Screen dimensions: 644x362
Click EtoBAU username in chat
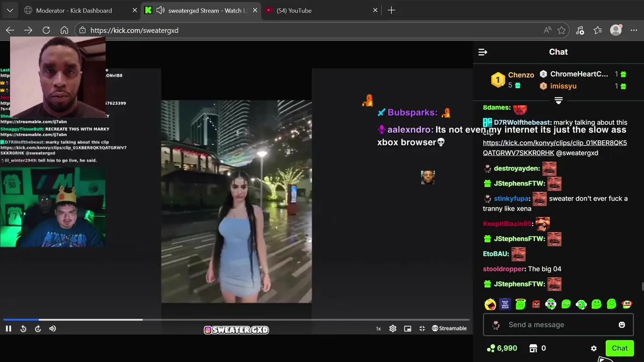click(x=496, y=254)
